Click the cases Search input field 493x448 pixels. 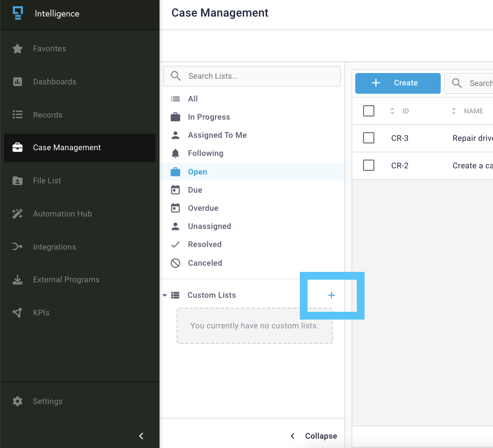pyautogui.click(x=469, y=83)
